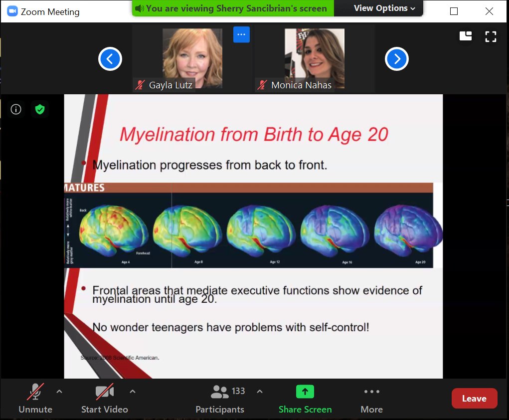Image resolution: width=509 pixels, height=420 pixels.
Task: Expand the arrow next to Participants count
Action: click(260, 392)
